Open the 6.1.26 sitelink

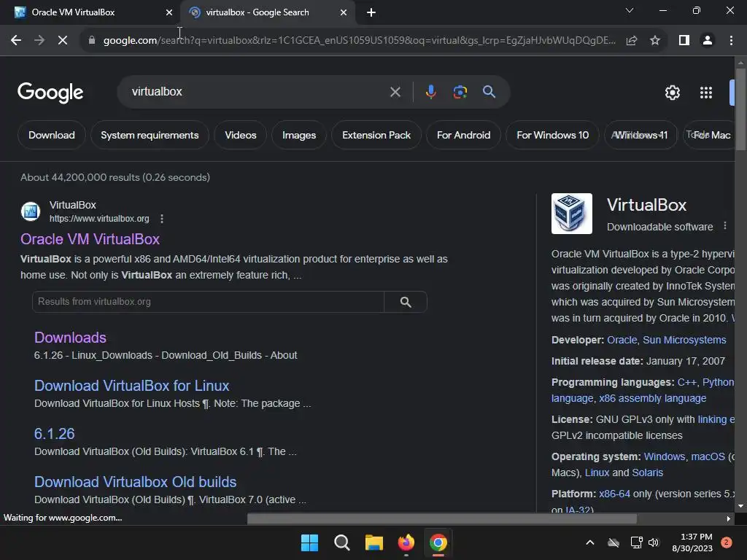click(x=54, y=434)
